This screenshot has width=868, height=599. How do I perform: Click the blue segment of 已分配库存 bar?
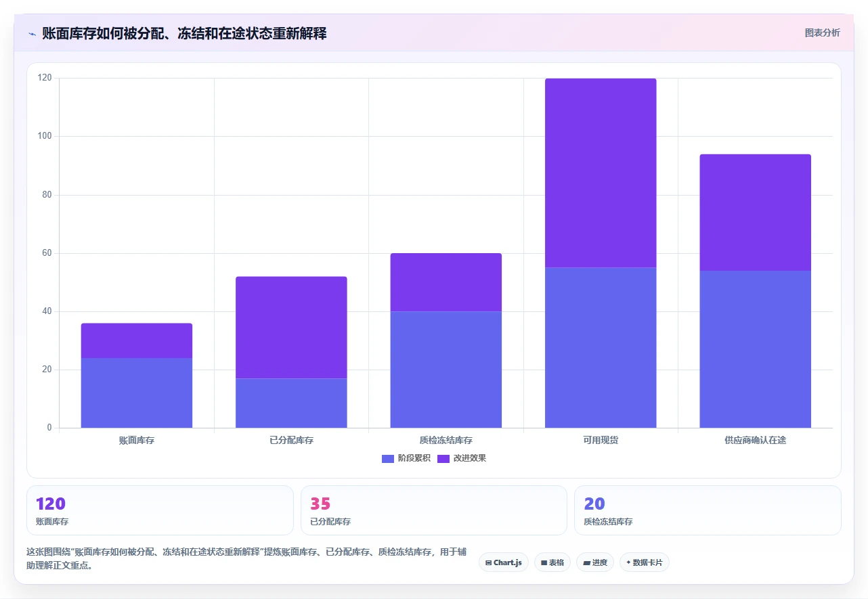click(291, 403)
